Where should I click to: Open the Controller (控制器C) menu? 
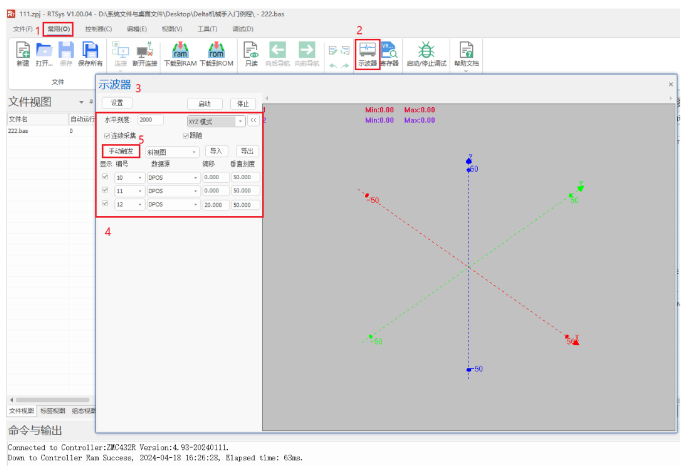click(x=99, y=29)
